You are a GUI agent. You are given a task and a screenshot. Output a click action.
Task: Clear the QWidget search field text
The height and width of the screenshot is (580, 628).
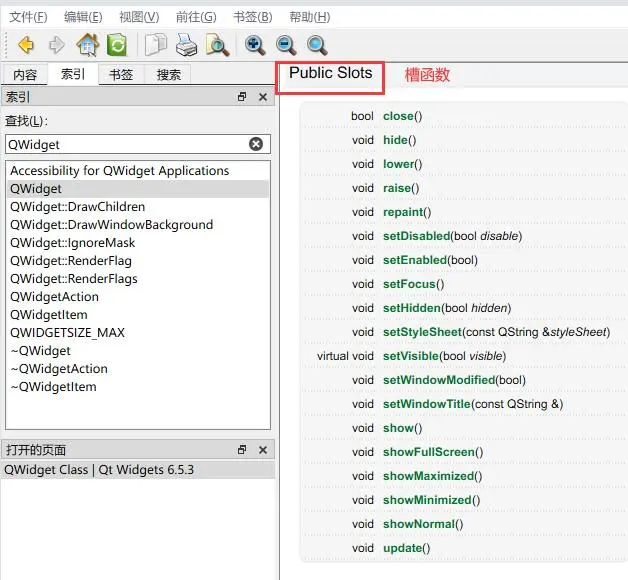point(256,144)
